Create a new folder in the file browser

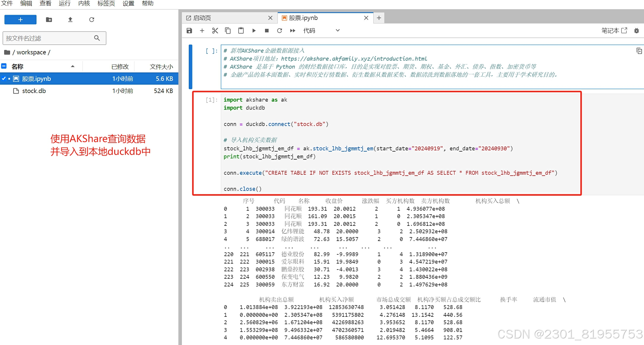tap(49, 20)
